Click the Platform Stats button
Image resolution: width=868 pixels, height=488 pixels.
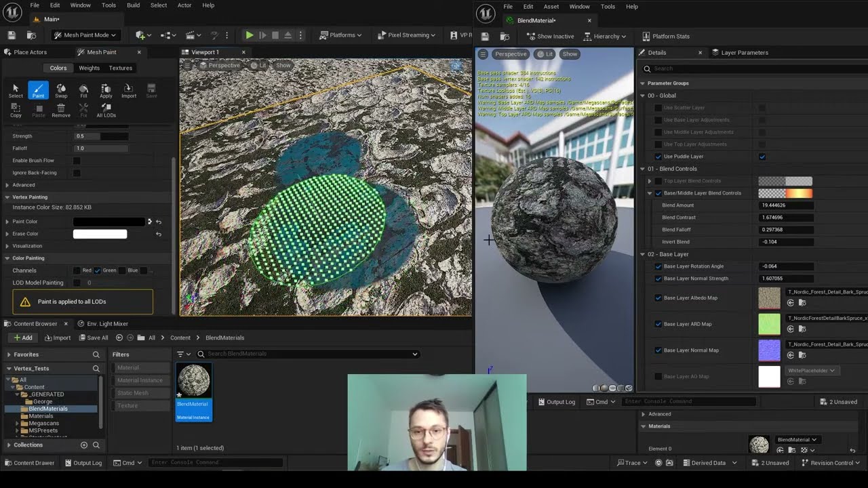(665, 37)
